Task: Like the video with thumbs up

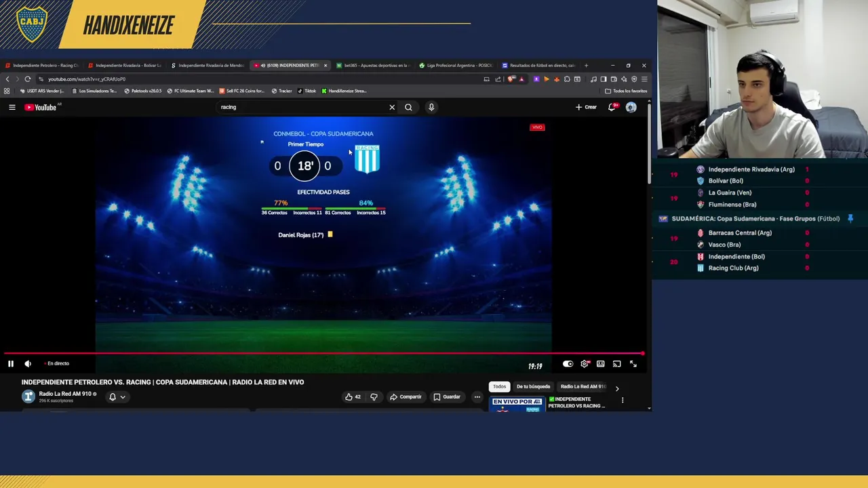Action: point(353,397)
